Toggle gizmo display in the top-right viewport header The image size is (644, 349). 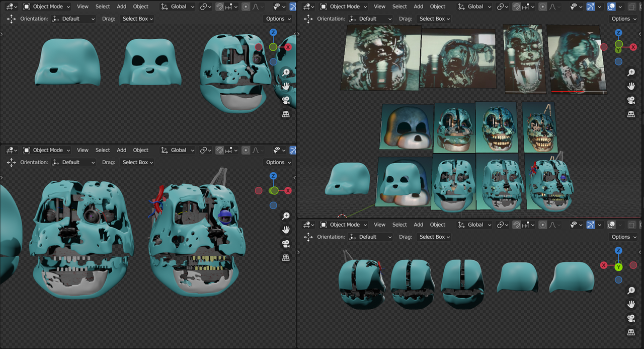pos(591,7)
